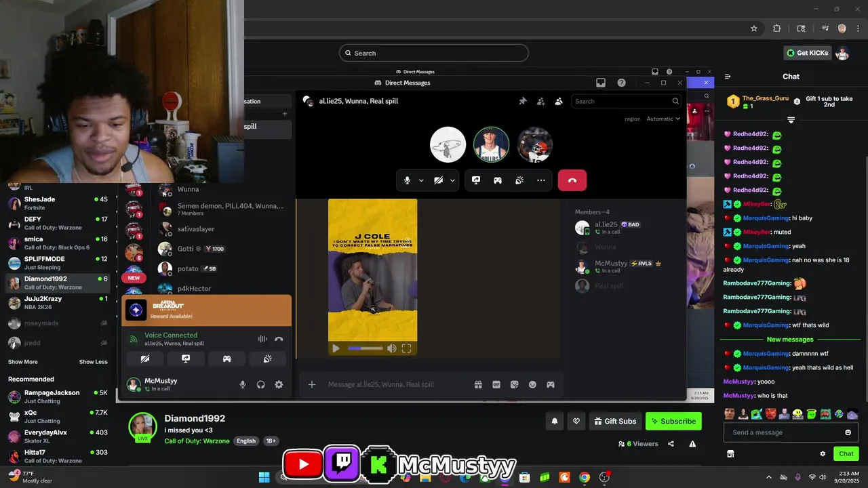Viewport: 868px width, 488px height.
Task: Deafen with the headphones icon
Action: pyautogui.click(x=260, y=384)
